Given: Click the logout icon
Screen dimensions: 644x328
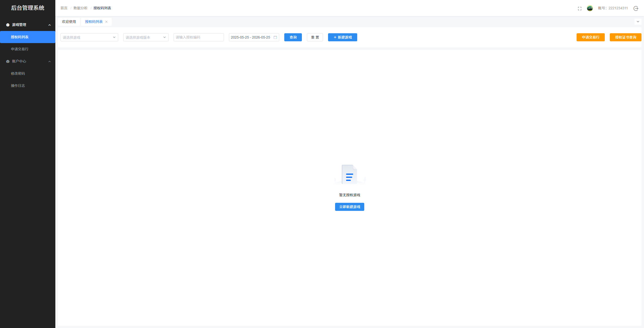Looking at the screenshot, I should pyautogui.click(x=636, y=8).
